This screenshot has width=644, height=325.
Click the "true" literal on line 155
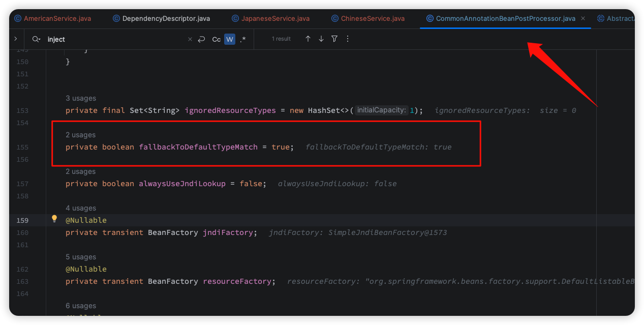click(281, 147)
